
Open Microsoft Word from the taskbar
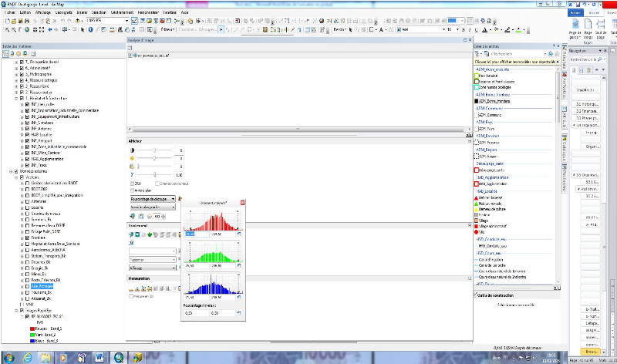[x=98, y=356]
